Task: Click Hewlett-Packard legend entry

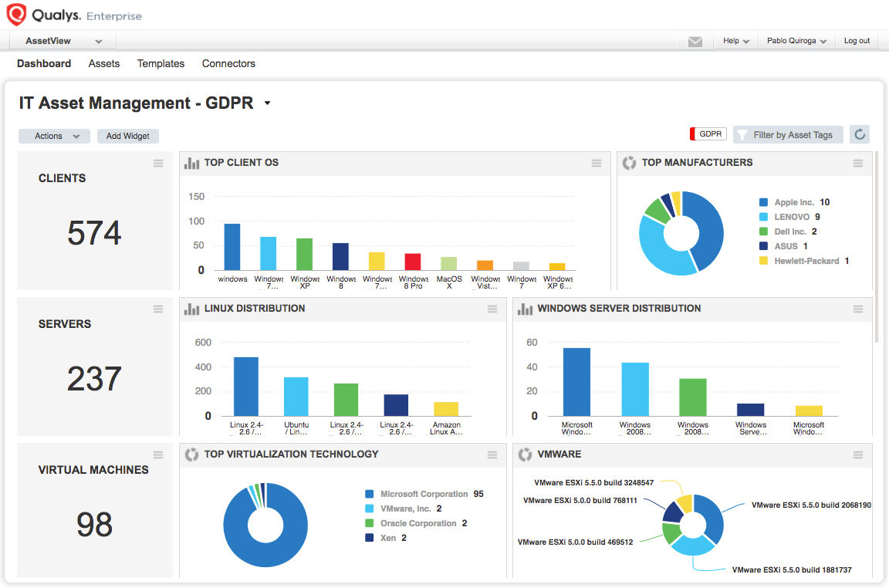Action: (804, 261)
